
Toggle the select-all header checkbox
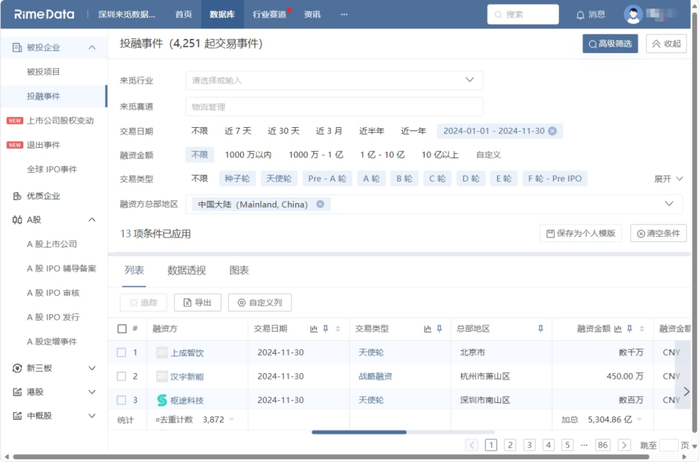[x=122, y=329]
